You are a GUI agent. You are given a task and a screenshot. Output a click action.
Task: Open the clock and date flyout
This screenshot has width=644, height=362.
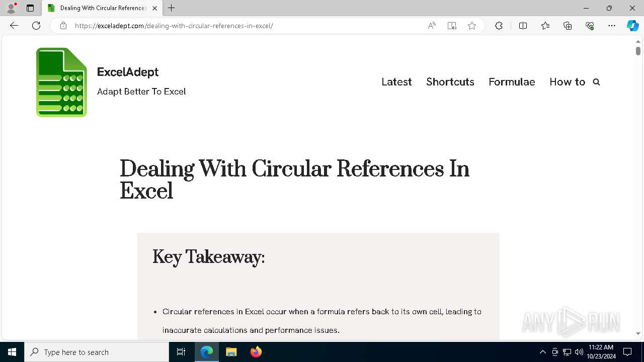click(601, 352)
